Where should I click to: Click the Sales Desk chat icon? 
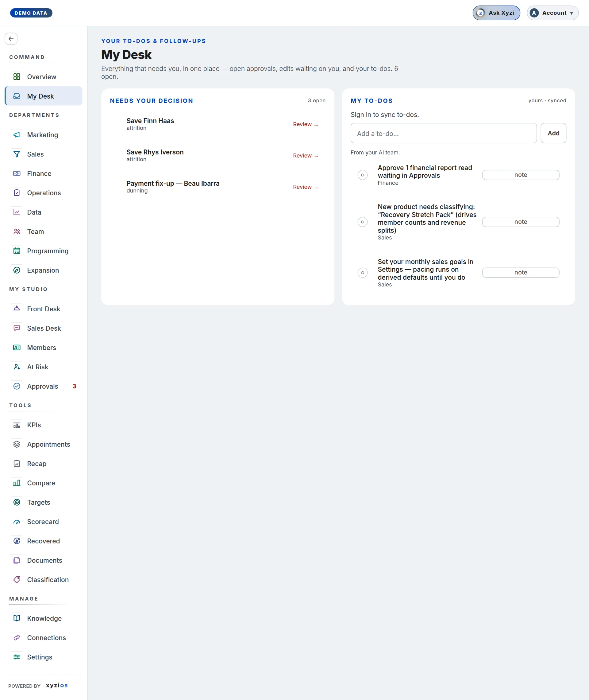tap(17, 329)
